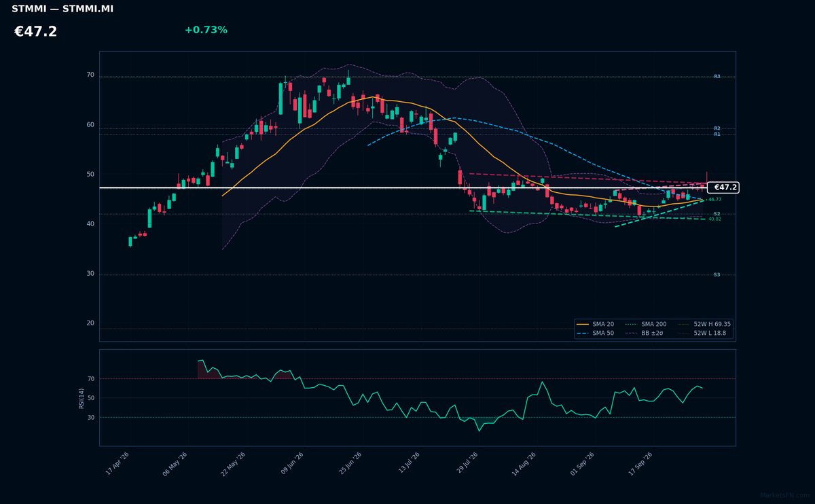Click the 09 Jun '26 date label
Viewport: 815px width, 504px height.
[293, 463]
